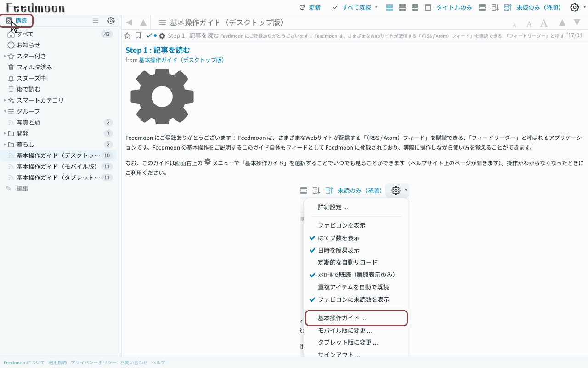Click the back arrow left of feed title
The height and width of the screenshot is (368, 588).
(x=129, y=23)
